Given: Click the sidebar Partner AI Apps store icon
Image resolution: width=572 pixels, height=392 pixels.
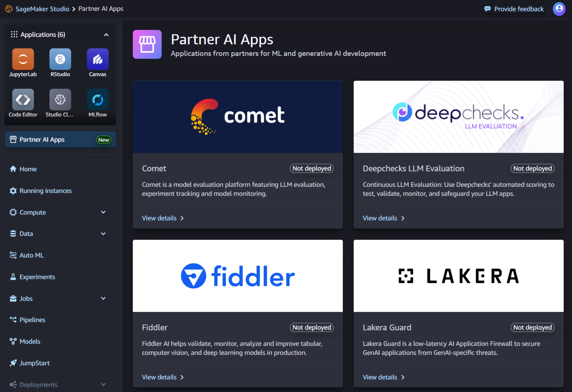Looking at the screenshot, I should click(13, 139).
